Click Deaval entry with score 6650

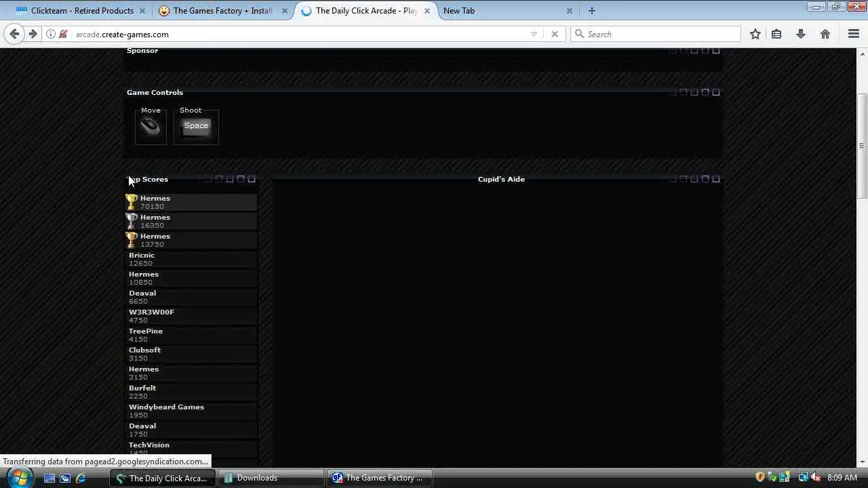(142, 293)
